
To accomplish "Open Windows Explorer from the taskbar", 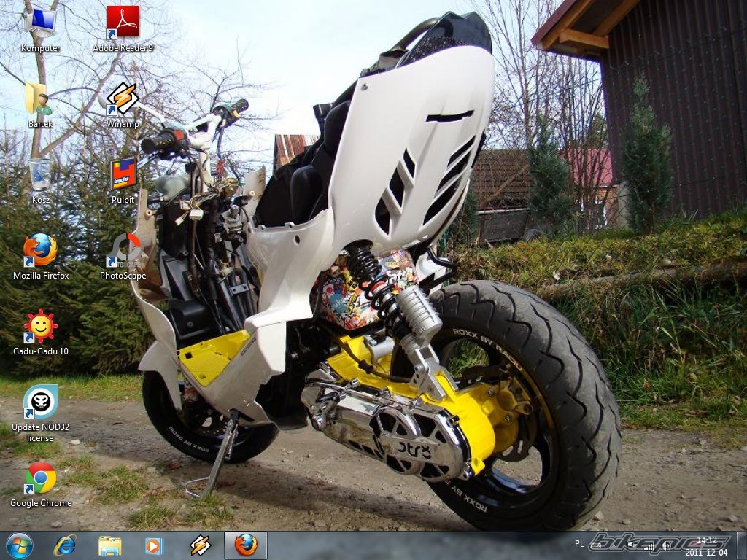I will 110,545.
